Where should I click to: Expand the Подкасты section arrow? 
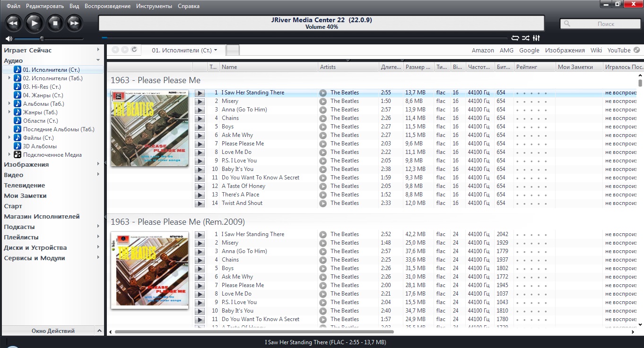click(x=98, y=227)
